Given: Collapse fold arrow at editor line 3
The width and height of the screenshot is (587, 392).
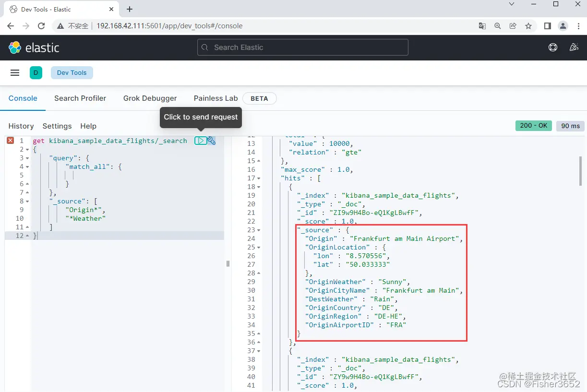Looking at the screenshot, I should point(27,158).
